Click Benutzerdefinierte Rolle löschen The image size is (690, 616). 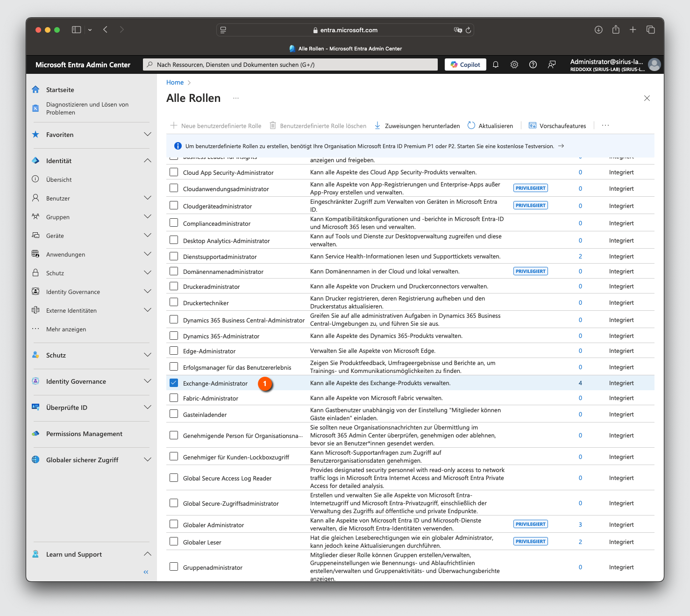point(318,126)
